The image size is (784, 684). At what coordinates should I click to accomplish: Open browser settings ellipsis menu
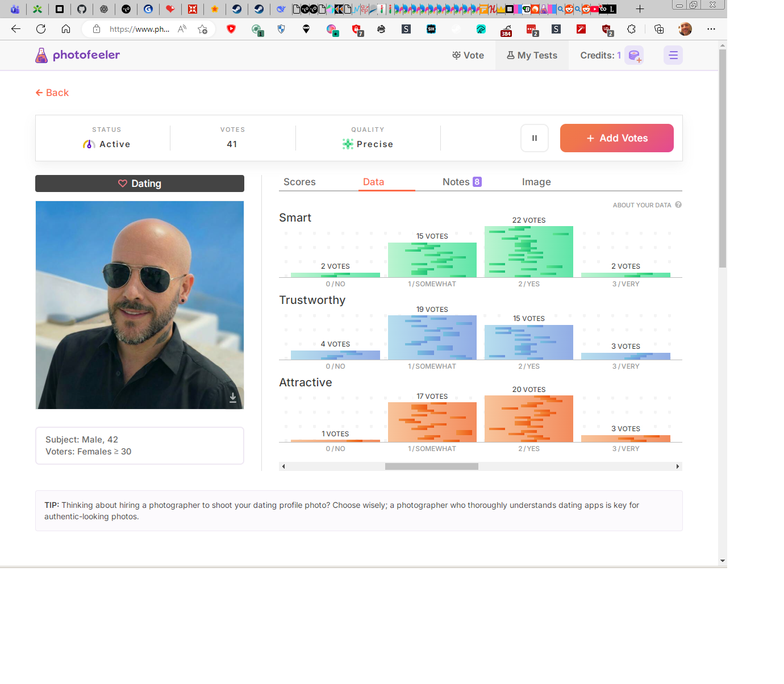[711, 29]
